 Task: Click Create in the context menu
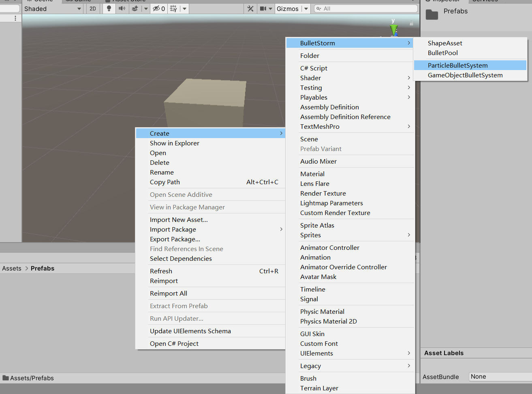210,133
